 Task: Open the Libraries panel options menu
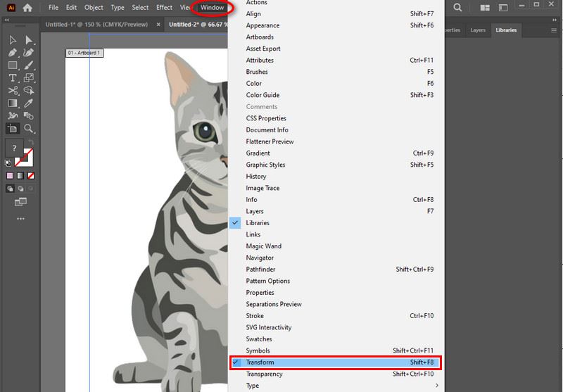(554, 30)
